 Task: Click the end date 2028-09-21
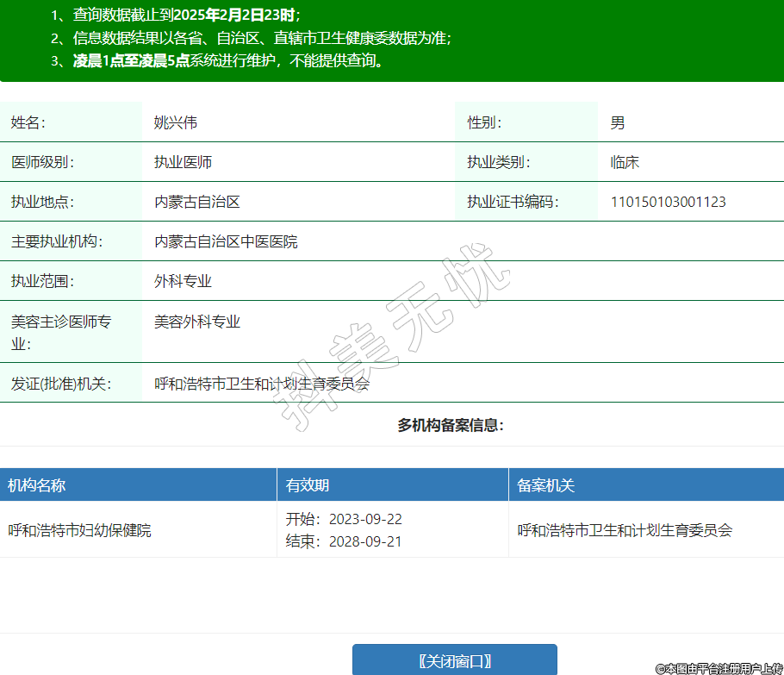coord(365,541)
